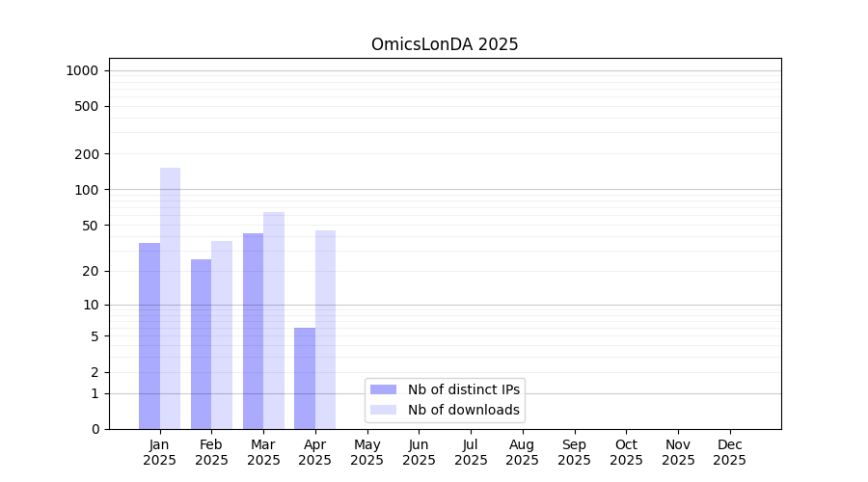Screen dimensions: 868x482
Task: Click the January distinct IPs bar
Action: point(149,335)
